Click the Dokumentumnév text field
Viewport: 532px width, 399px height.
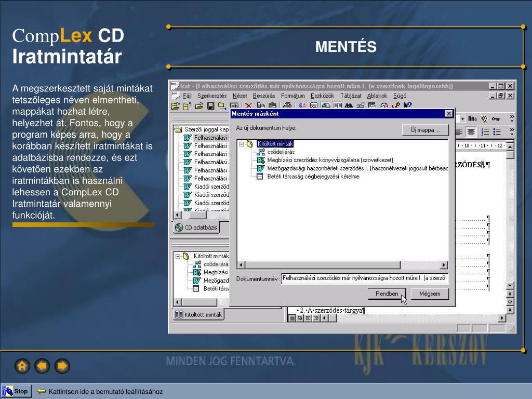(365, 278)
